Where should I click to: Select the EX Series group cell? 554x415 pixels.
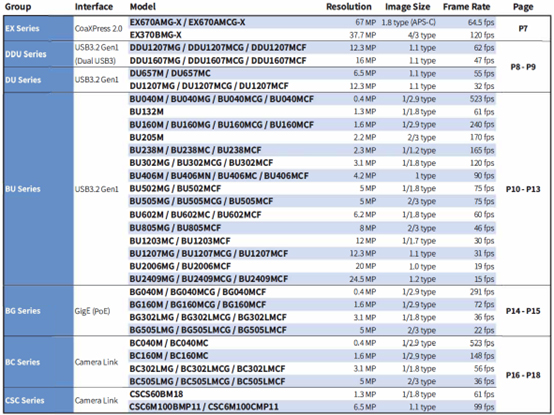pyautogui.click(x=38, y=28)
